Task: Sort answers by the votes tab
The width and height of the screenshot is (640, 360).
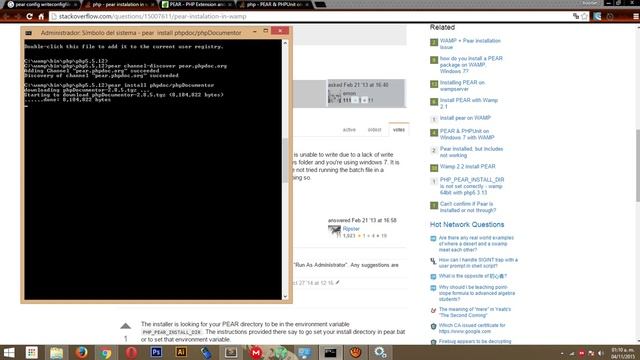Action: [399, 130]
